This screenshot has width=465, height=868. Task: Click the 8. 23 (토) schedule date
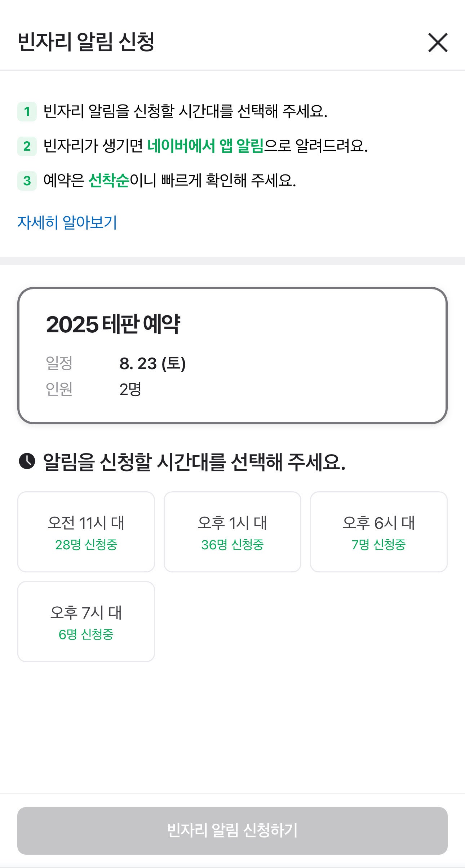pos(152,363)
